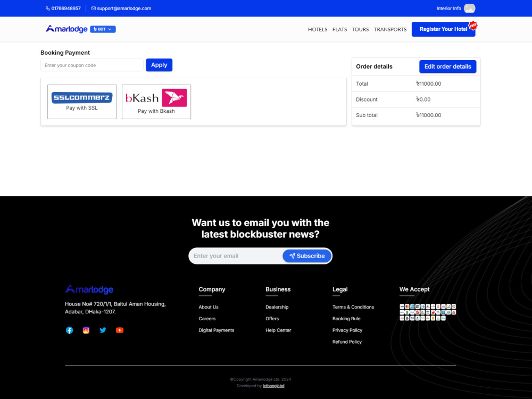The image size is (532, 399).
Task: Click the red FREE badge
Action: tap(473, 26)
